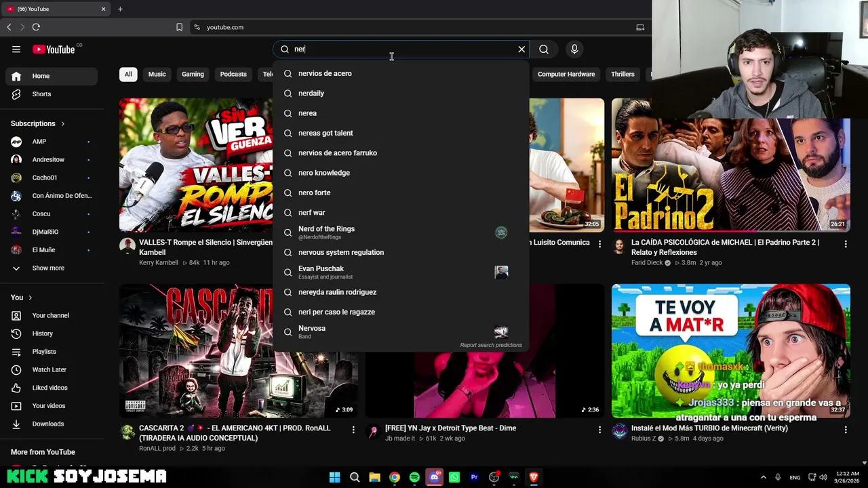
Task: Open Discord from the taskbar
Action: [x=435, y=477]
